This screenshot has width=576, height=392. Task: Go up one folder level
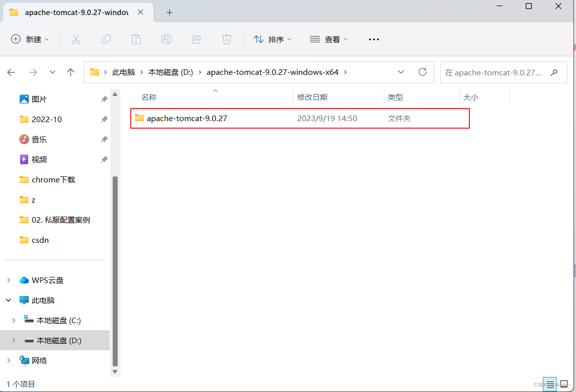click(x=70, y=72)
